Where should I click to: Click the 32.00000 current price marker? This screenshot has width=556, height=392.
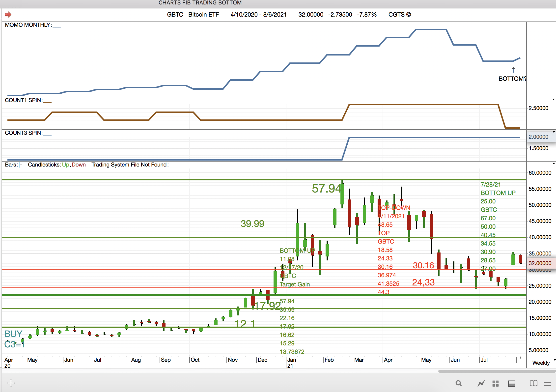tap(540, 263)
